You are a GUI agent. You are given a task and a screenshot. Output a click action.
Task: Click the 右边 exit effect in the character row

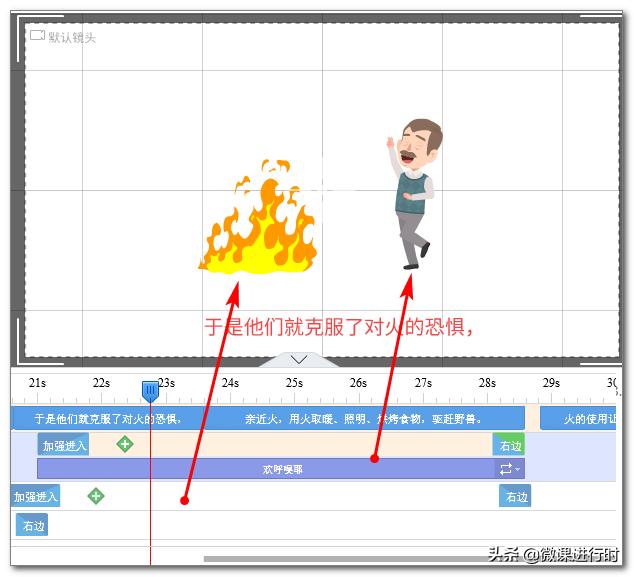coord(509,444)
